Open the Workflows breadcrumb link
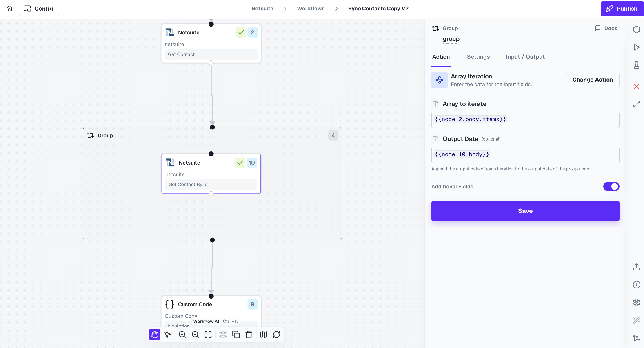Image resolution: width=644 pixels, height=348 pixels. [311, 8]
